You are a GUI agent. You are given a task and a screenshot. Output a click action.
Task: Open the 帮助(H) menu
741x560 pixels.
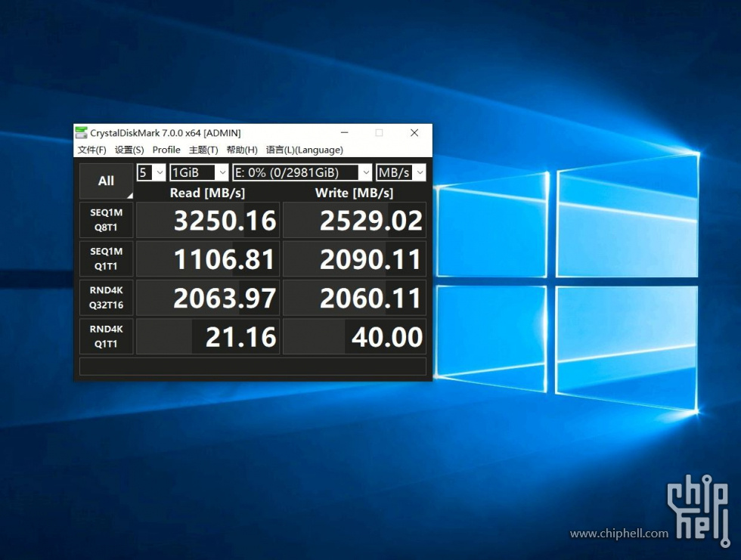pos(242,150)
